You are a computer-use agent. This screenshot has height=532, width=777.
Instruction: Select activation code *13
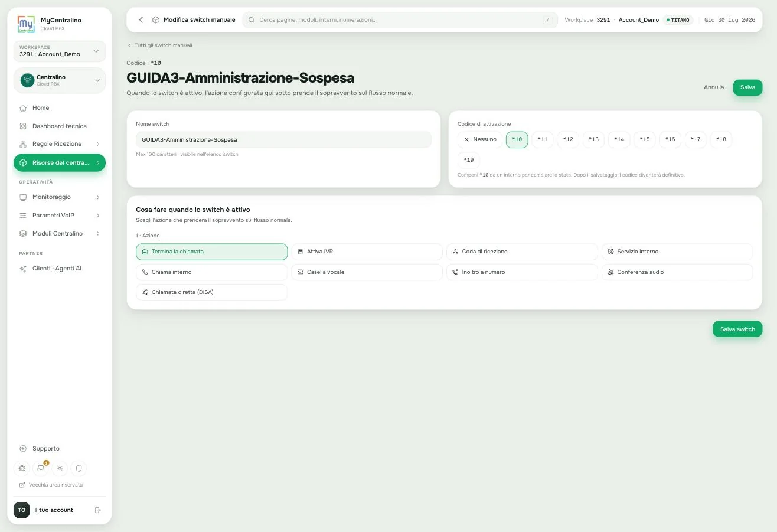[593, 139]
